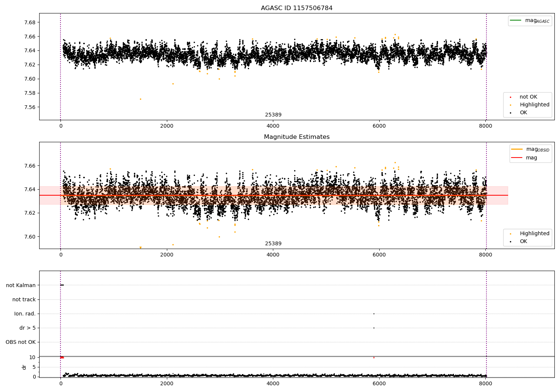Click the 7.62 tick on Magnitude Estimates y-axis
560x392 pixels.
pos(29,213)
